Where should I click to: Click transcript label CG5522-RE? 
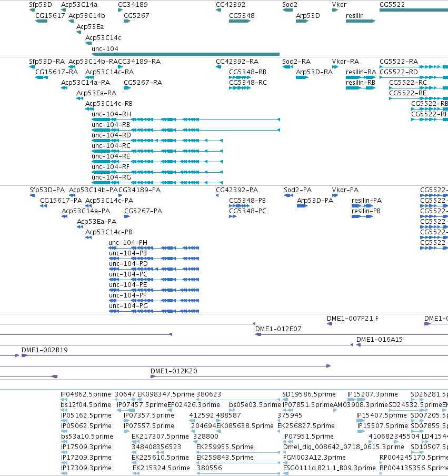tap(408, 93)
